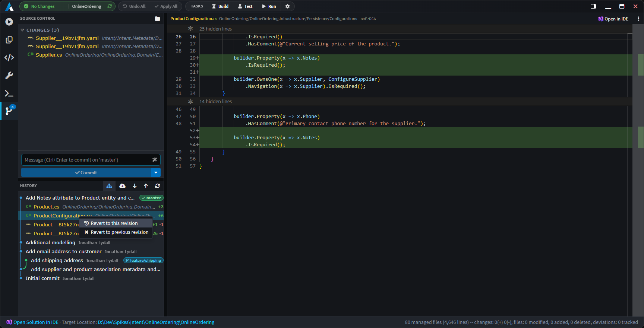
Task: Click the 39F7DCA commit hash
Action: (x=368, y=19)
